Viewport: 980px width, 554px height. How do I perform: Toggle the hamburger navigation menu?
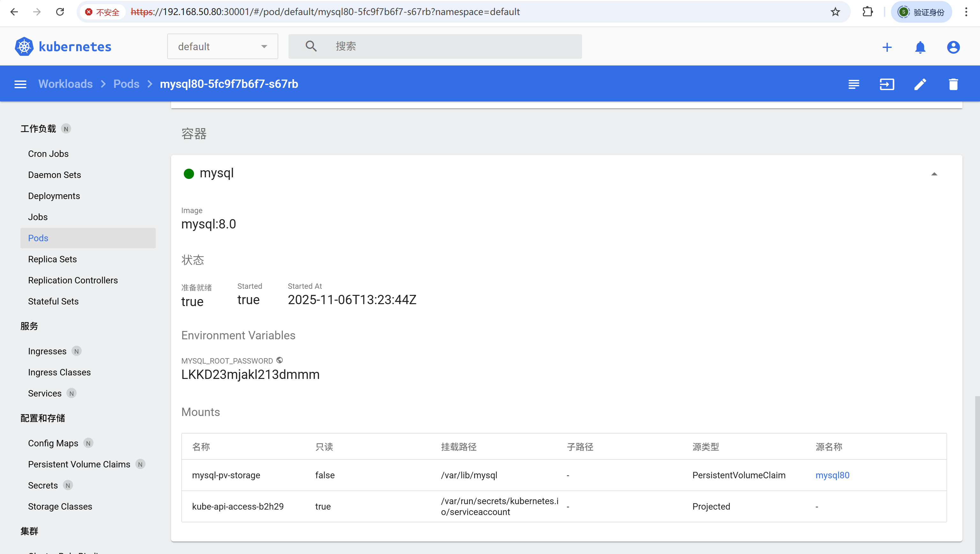pyautogui.click(x=20, y=84)
